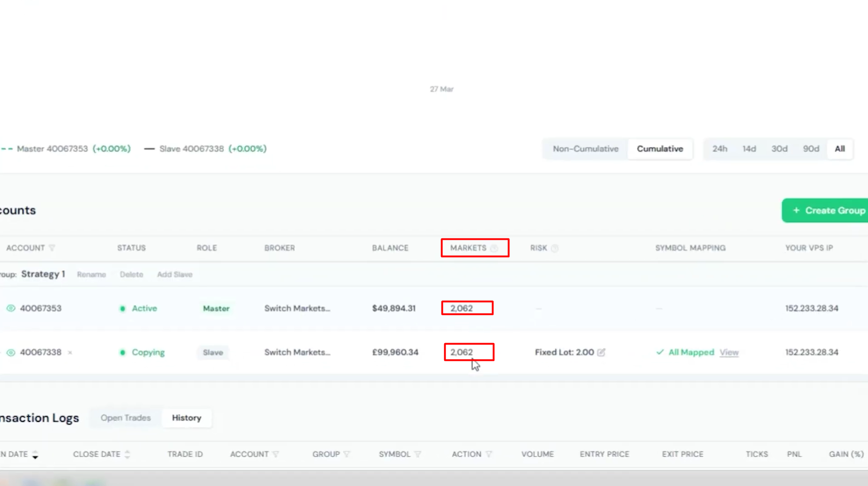Click the Master role badge

click(216, 309)
